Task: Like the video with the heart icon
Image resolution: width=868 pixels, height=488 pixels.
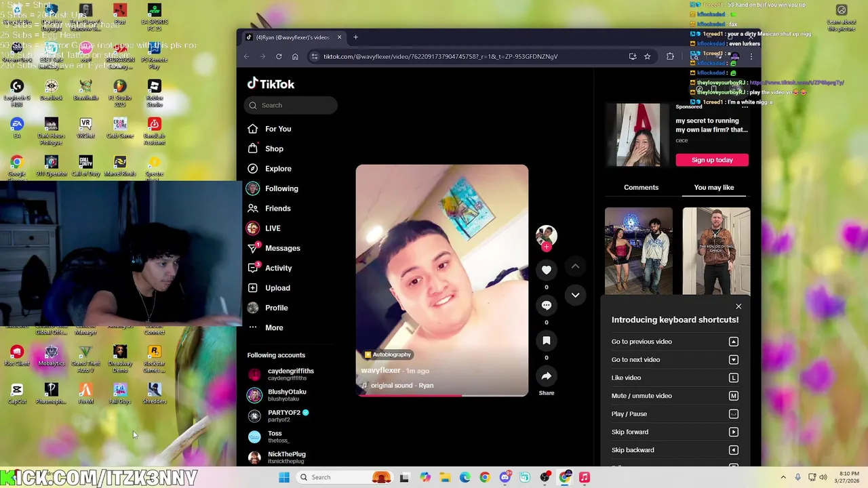Action: coord(547,270)
